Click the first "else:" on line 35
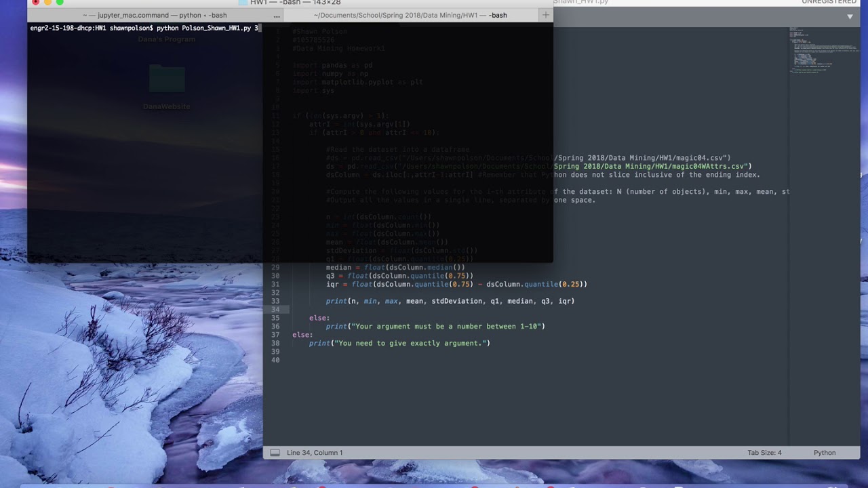 click(319, 318)
